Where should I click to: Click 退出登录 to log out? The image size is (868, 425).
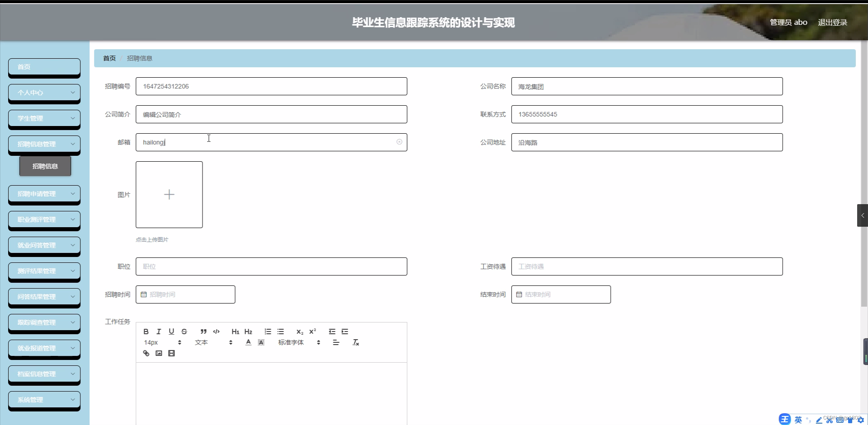tap(832, 22)
